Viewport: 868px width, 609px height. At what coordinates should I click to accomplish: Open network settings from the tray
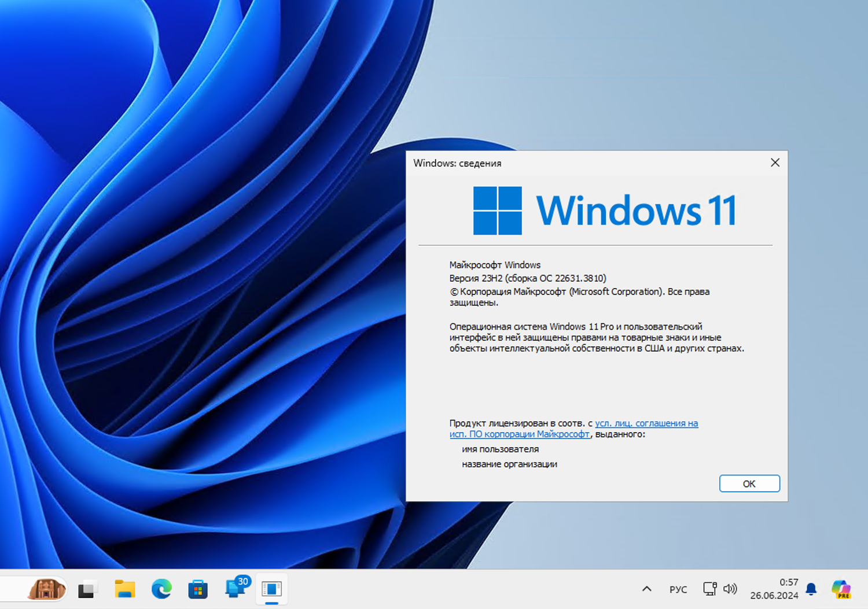(x=709, y=589)
